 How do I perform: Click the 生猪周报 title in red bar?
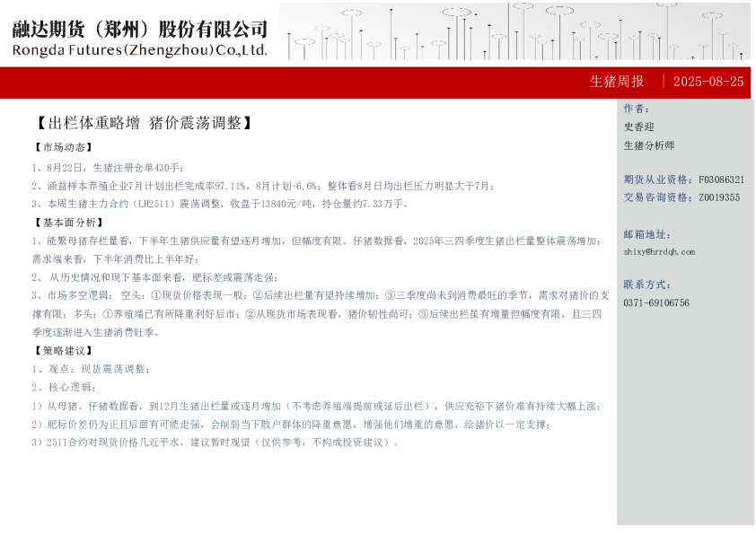click(617, 82)
